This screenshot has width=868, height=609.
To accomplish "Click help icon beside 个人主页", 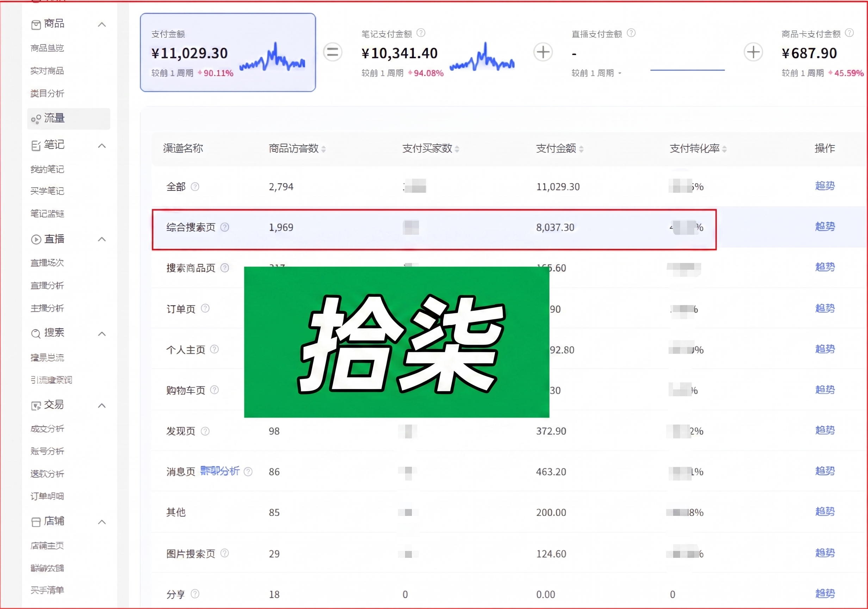I will pyautogui.click(x=214, y=349).
